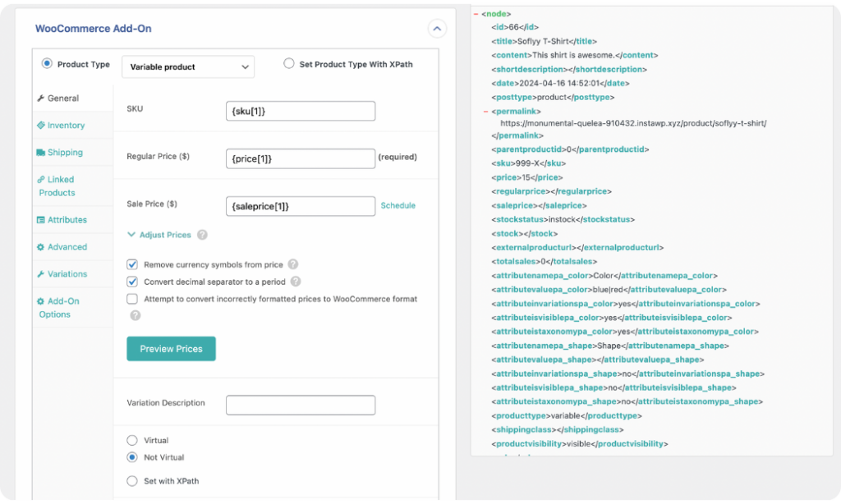Collapse the root node in XML tree
Image resolution: width=841 pixels, height=504 pixels.
click(x=476, y=14)
